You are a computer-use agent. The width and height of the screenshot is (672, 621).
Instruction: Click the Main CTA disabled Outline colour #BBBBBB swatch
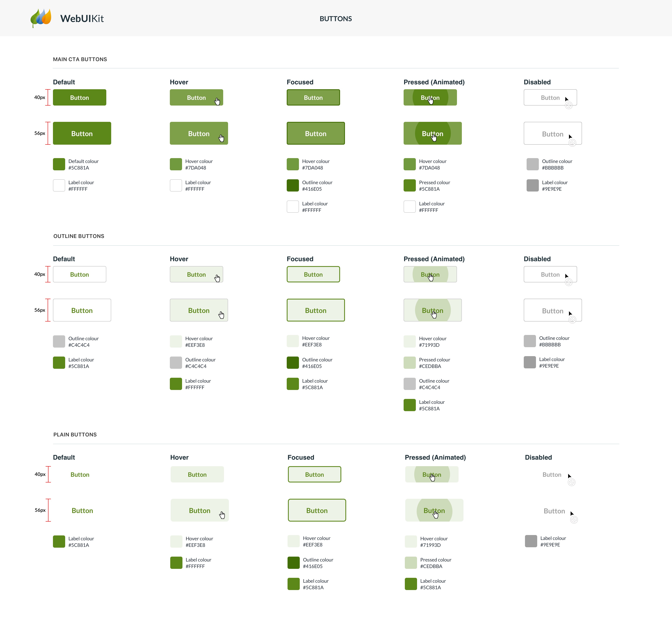click(532, 164)
